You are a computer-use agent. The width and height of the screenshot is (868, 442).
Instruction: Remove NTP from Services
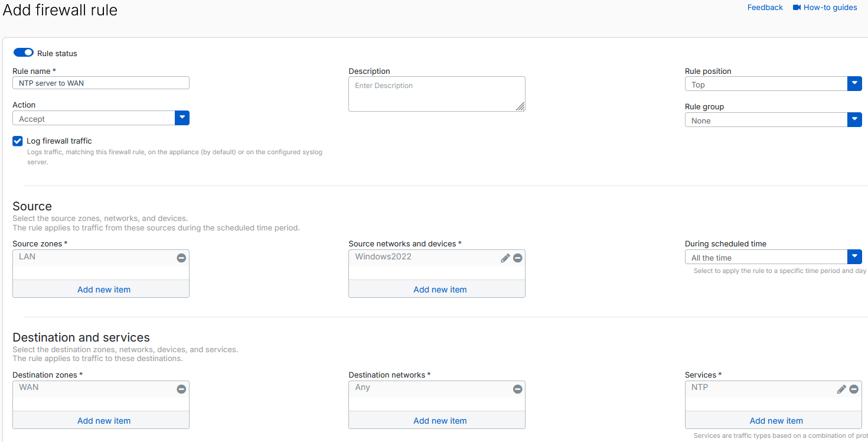[854, 389]
